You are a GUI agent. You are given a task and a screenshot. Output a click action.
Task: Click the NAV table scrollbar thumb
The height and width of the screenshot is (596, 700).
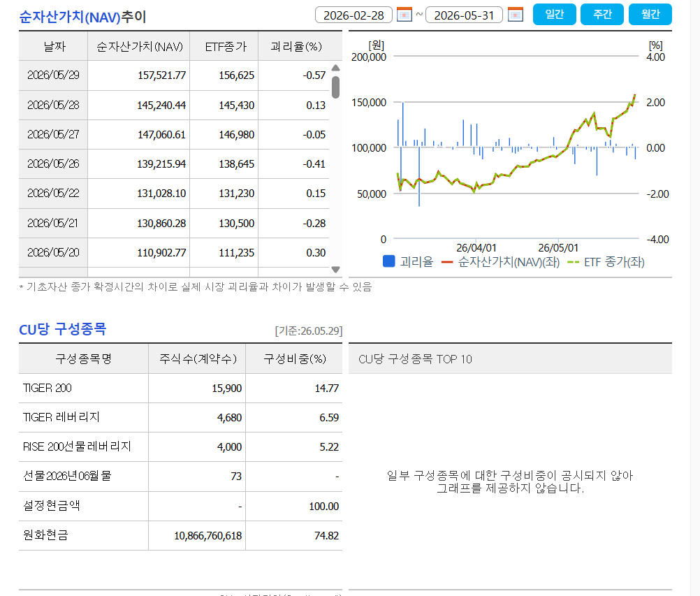[336, 87]
